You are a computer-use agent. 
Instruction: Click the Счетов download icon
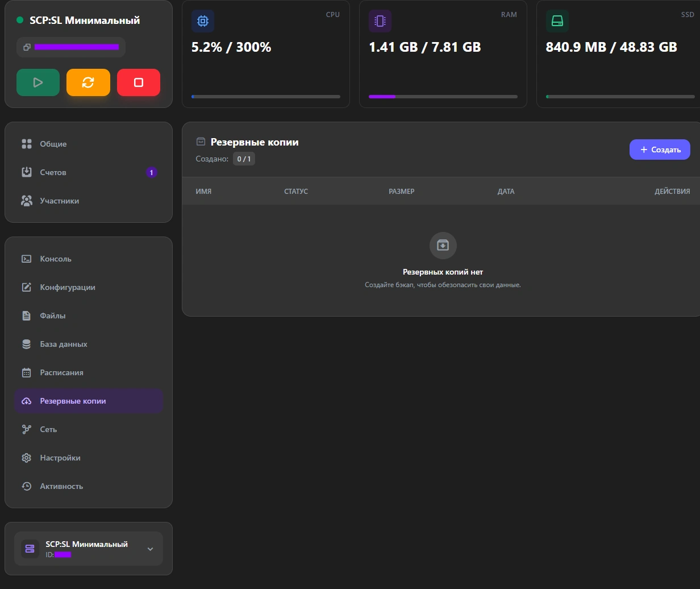click(x=27, y=172)
